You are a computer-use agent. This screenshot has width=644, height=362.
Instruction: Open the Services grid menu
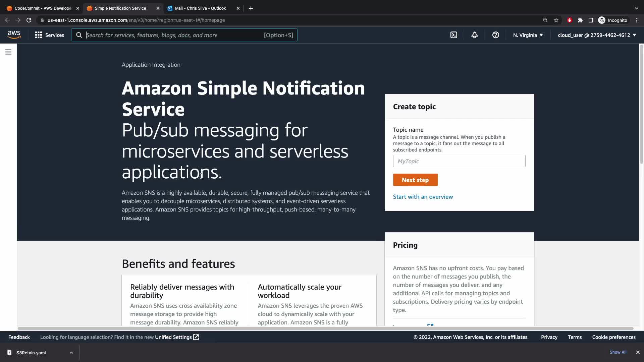coord(49,35)
